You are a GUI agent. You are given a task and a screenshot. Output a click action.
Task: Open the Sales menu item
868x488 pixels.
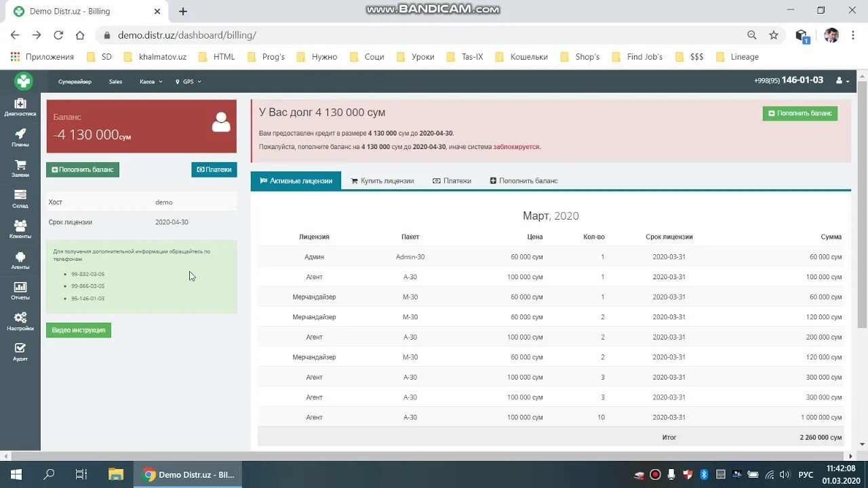pos(116,82)
